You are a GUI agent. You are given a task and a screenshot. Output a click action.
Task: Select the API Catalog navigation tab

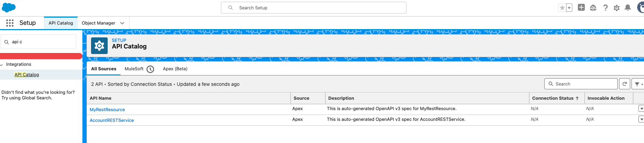[x=61, y=23]
